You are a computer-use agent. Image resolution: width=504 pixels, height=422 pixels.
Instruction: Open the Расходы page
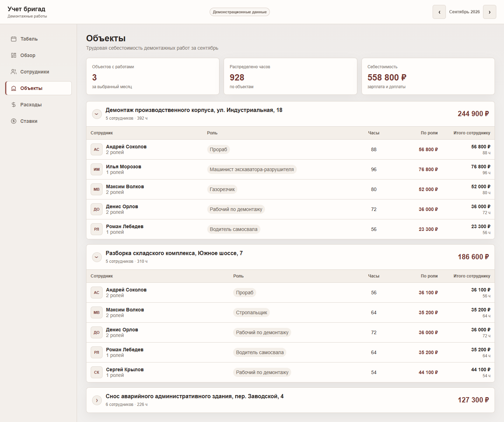coord(38,105)
